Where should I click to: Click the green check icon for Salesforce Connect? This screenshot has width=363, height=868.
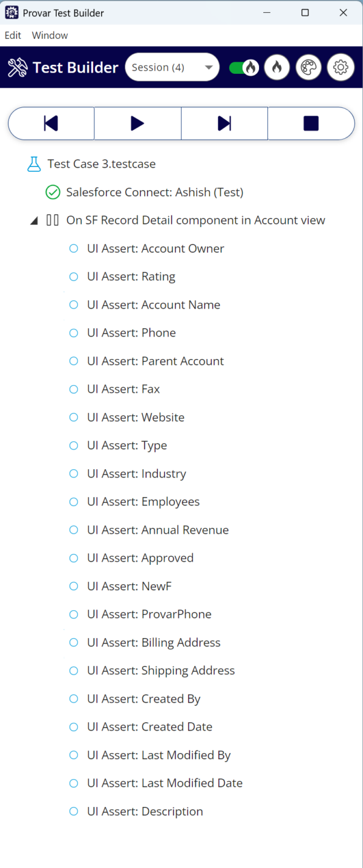(x=53, y=192)
